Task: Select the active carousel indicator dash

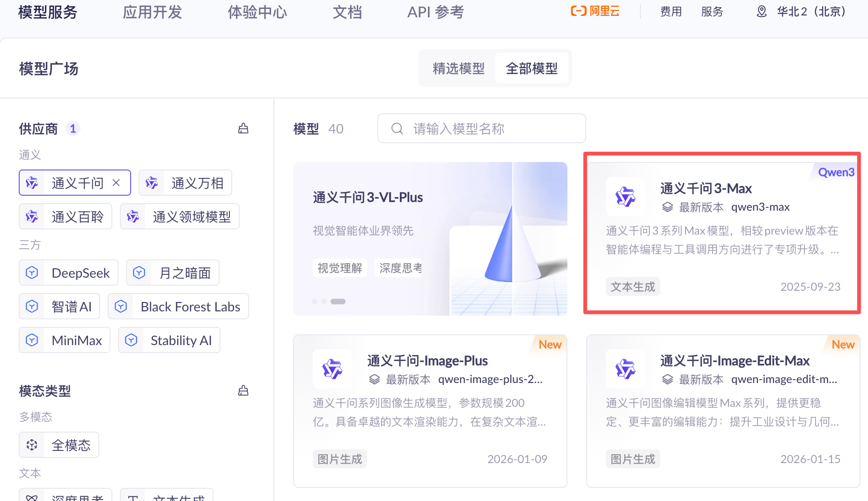Action: click(x=338, y=302)
